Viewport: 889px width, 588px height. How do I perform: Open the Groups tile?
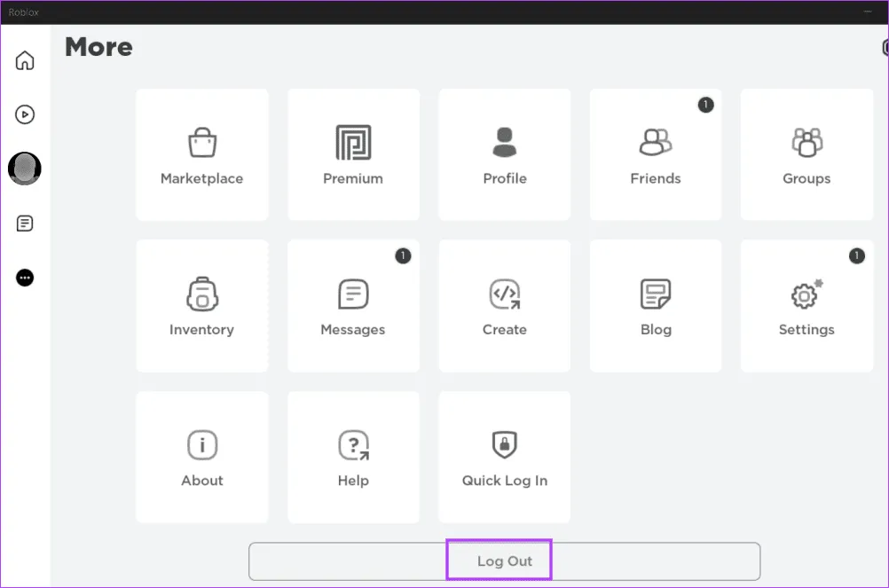coord(806,154)
